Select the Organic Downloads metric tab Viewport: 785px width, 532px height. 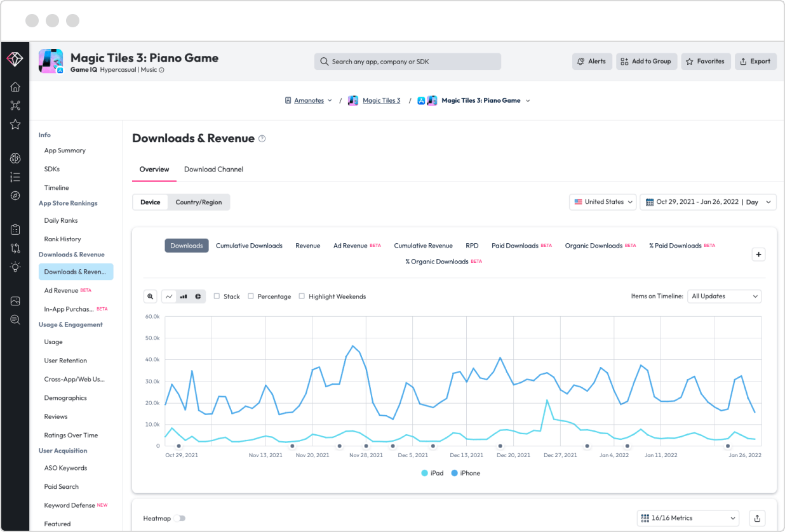pos(600,246)
